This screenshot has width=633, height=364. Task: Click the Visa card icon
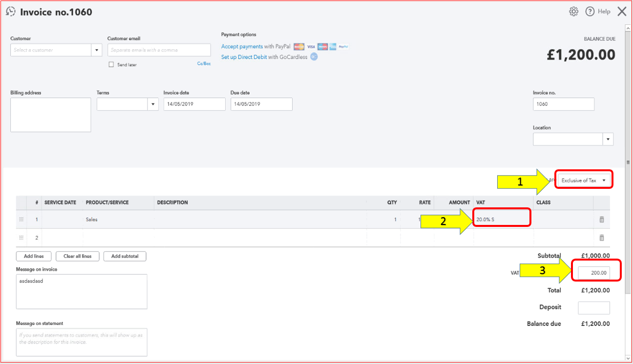pyautogui.click(x=311, y=46)
